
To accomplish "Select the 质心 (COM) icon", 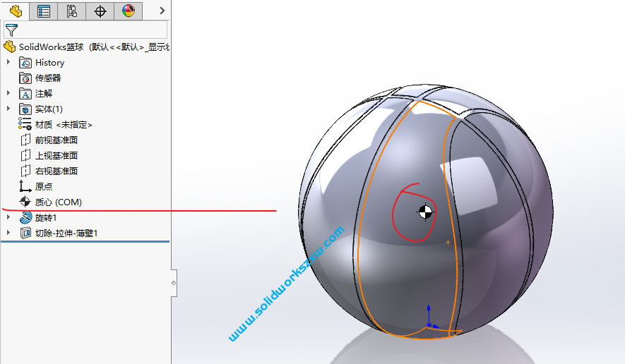I will pos(25,202).
